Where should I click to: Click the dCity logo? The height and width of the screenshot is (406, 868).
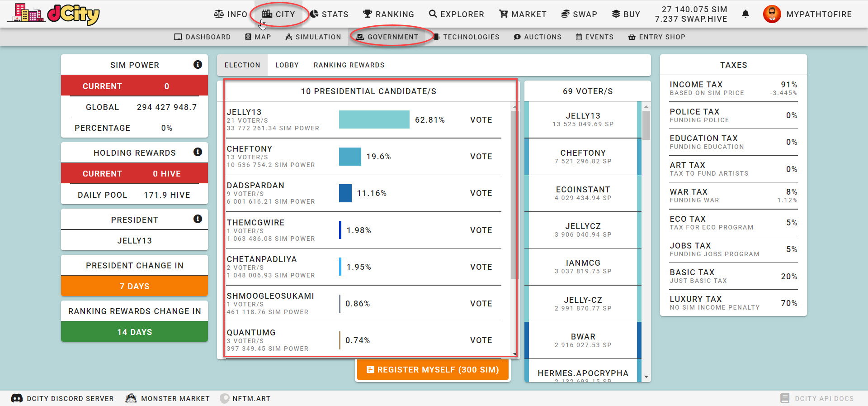pyautogui.click(x=54, y=14)
